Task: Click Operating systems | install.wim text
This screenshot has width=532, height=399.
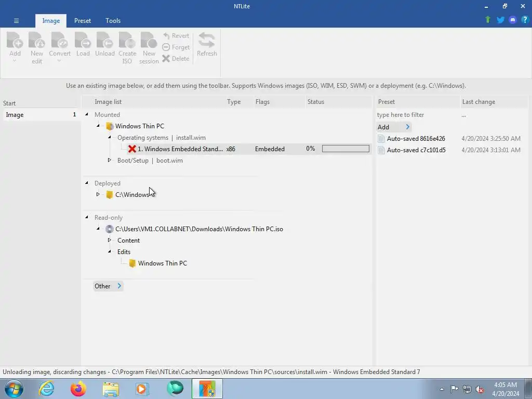Action: coord(162,138)
